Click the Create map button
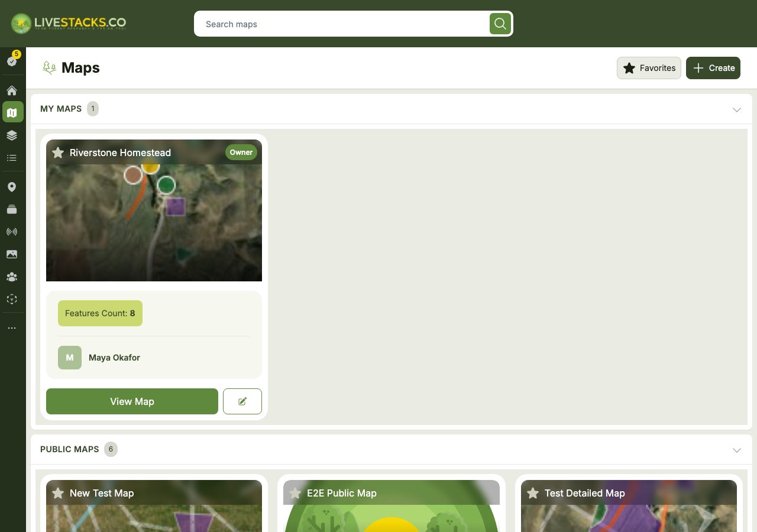This screenshot has width=757, height=532. [713, 68]
